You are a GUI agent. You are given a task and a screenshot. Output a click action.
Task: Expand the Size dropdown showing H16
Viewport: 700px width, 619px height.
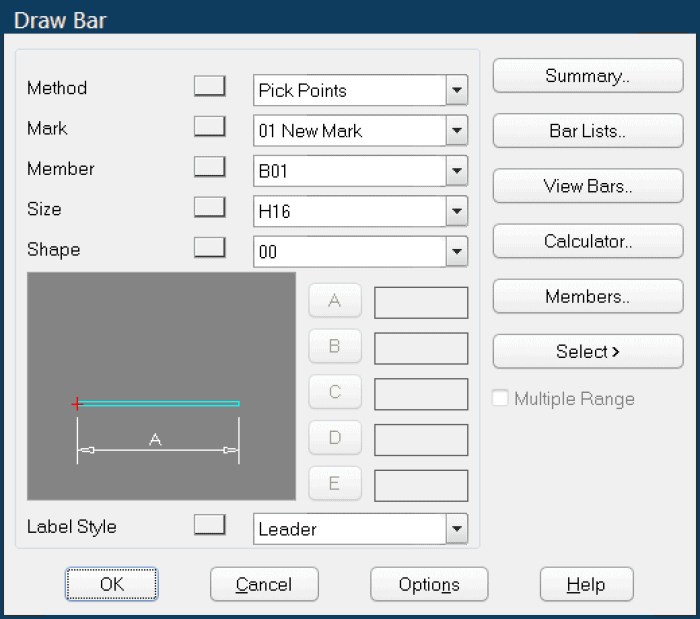[457, 211]
